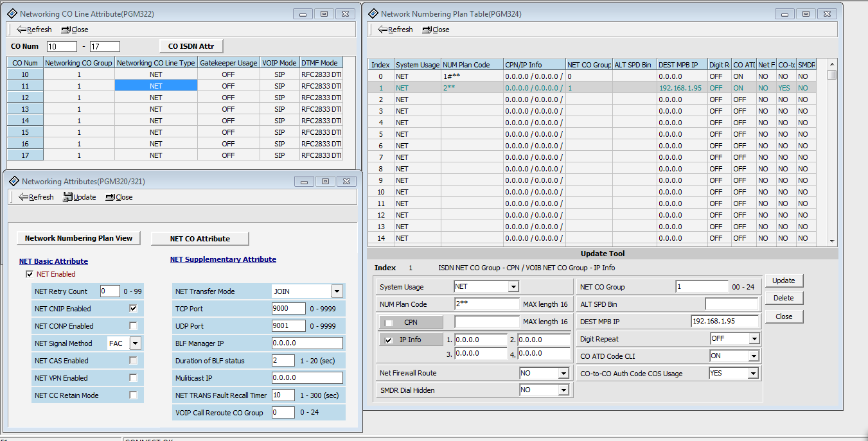The height and width of the screenshot is (441, 868).
Task: Click Close icon in Network Numbering Plan Table toolbar
Action: (427, 30)
